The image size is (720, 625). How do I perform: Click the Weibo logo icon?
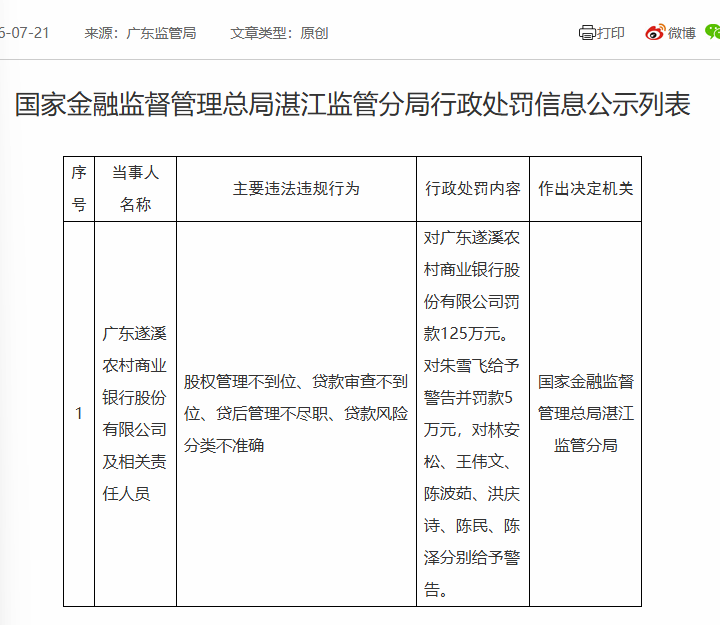pyautogui.click(x=655, y=33)
